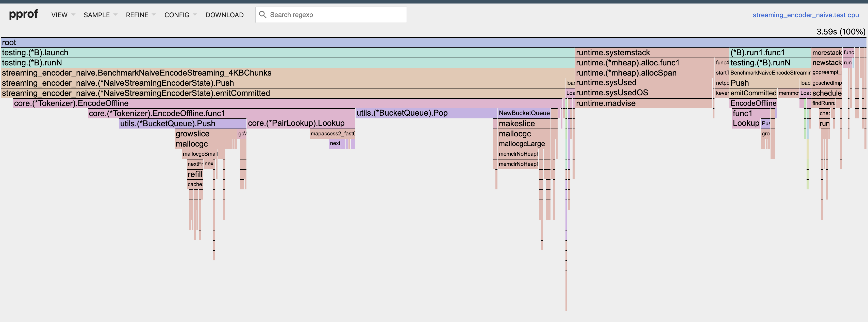Image resolution: width=868 pixels, height=322 pixels.
Task: Click the DOWNLOAD menu item
Action: click(224, 15)
